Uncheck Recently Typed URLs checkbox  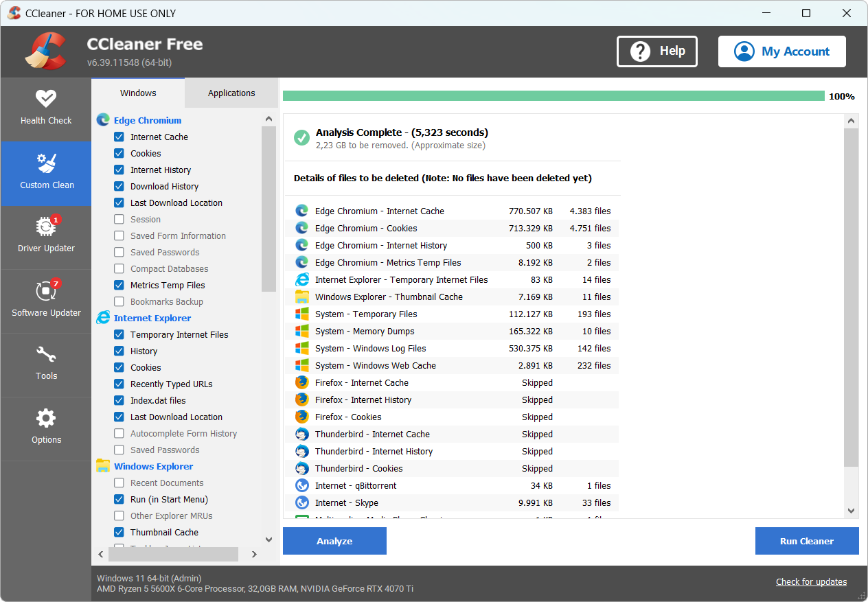[119, 384]
